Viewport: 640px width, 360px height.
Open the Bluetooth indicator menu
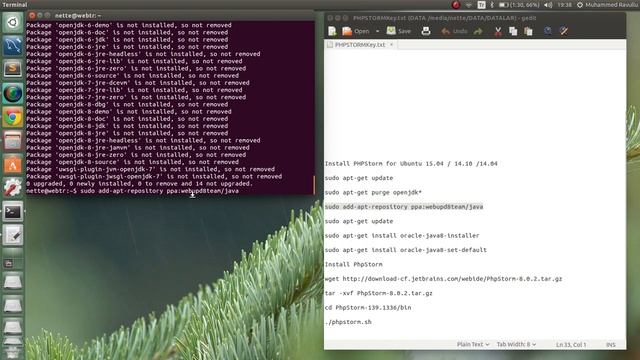pos(492,5)
